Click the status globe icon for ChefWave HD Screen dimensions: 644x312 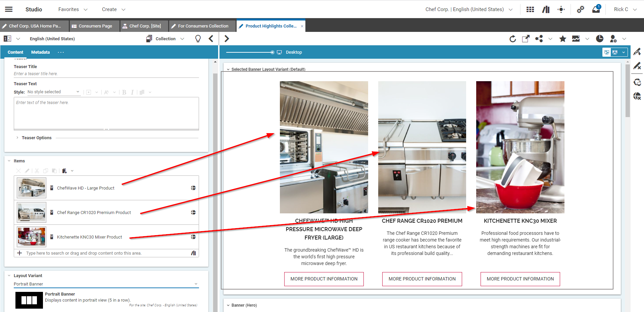193,188
